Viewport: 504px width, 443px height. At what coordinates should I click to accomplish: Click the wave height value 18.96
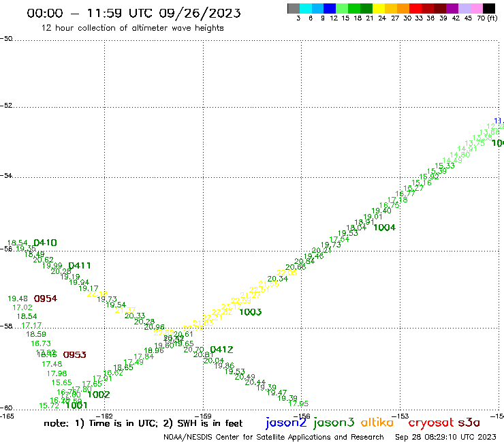(154, 350)
